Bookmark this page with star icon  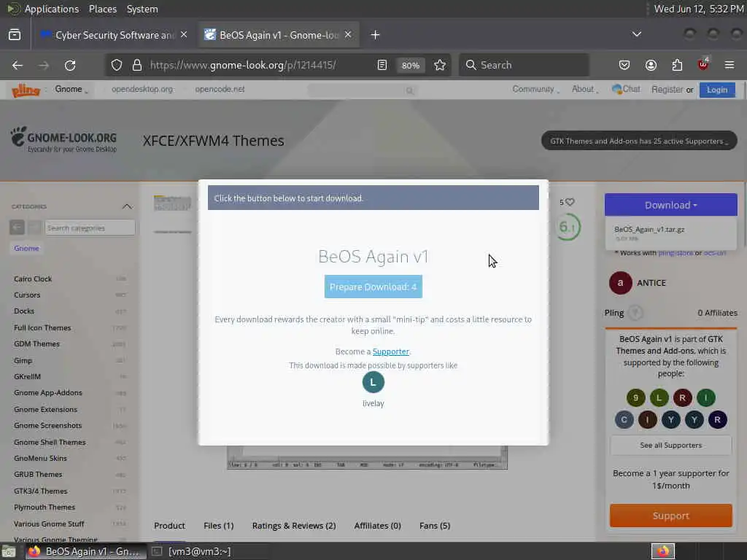tap(440, 65)
